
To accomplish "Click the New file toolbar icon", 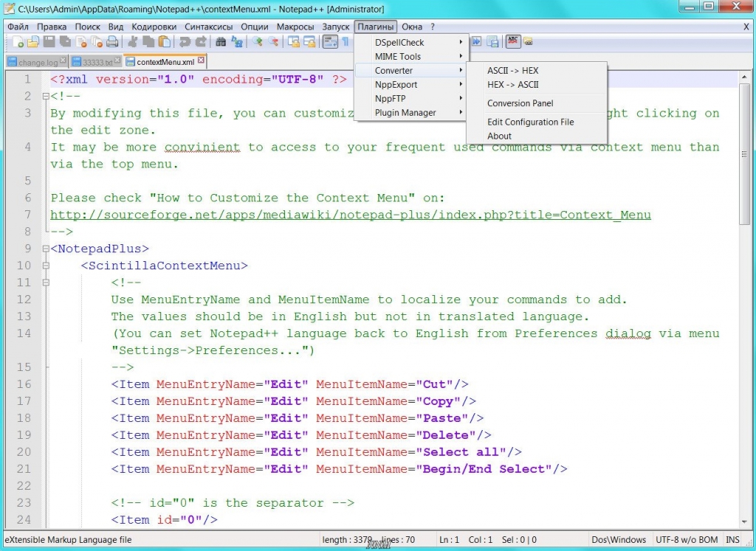I will (x=17, y=42).
